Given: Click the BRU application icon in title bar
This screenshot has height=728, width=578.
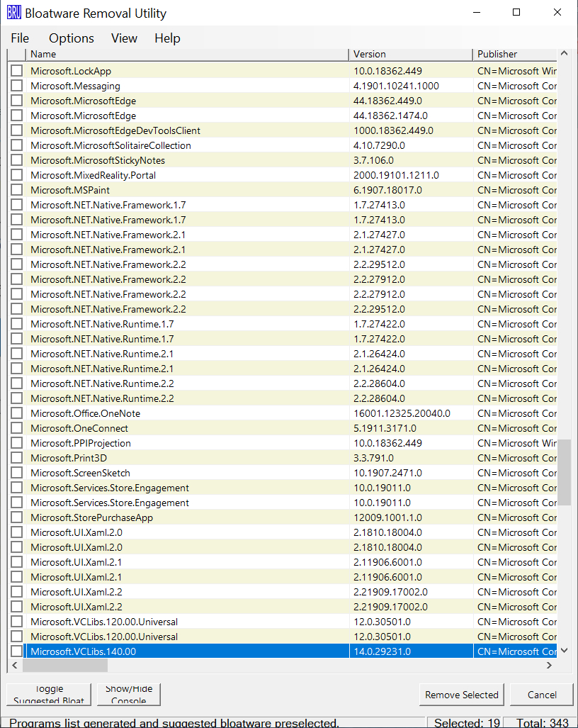Looking at the screenshot, I should click(14, 13).
